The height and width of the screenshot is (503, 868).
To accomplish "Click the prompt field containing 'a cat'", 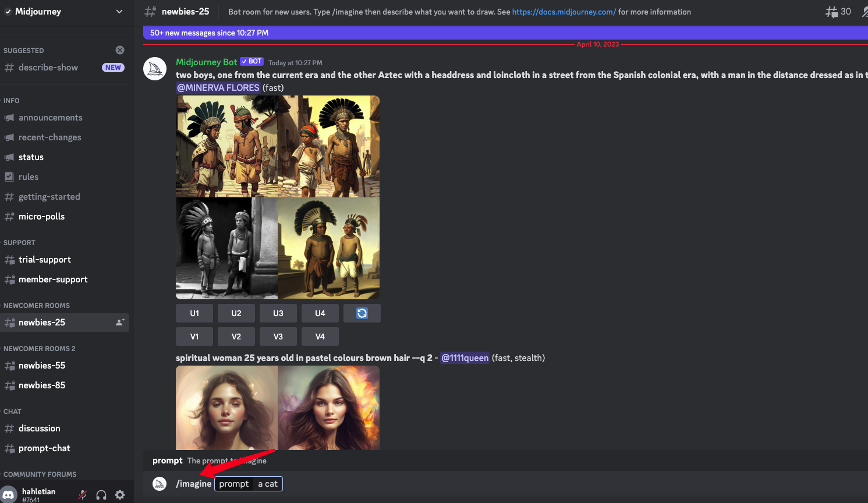I will (x=249, y=484).
